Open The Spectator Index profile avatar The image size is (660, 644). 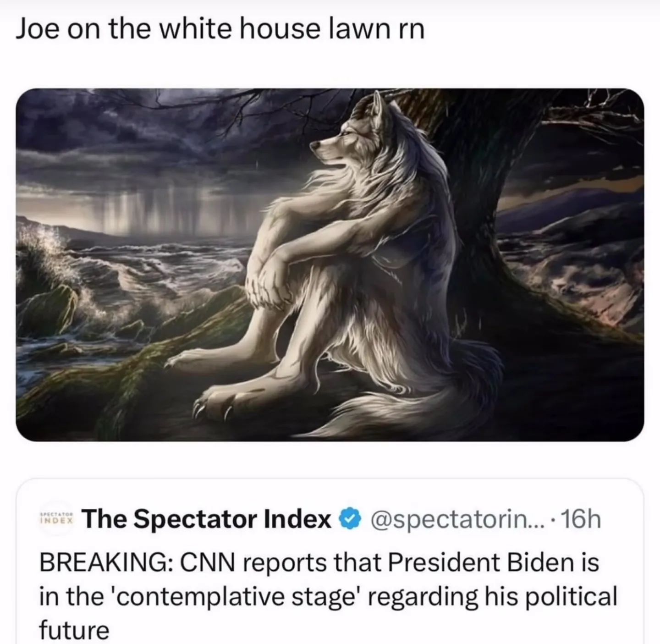(x=57, y=519)
